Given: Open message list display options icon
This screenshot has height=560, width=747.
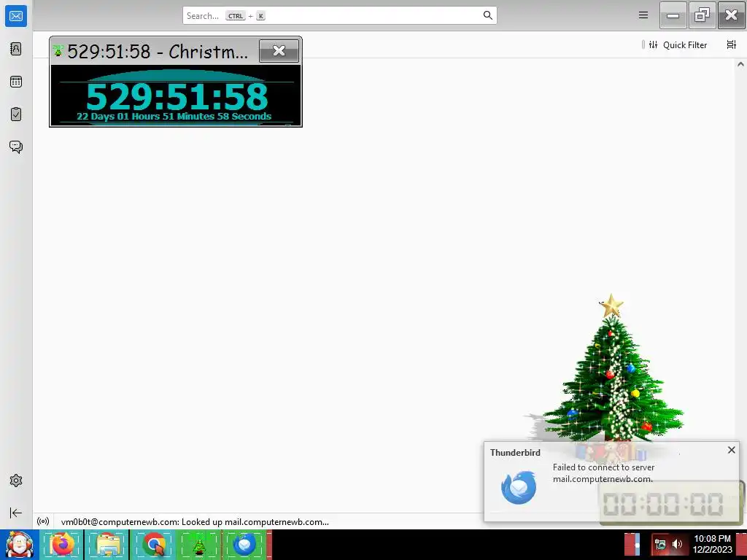Looking at the screenshot, I should point(731,44).
